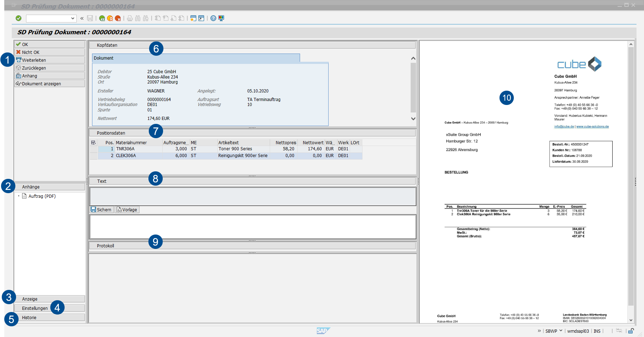Create a new session via the toolbar icon
The image size is (644, 337).
tap(193, 18)
